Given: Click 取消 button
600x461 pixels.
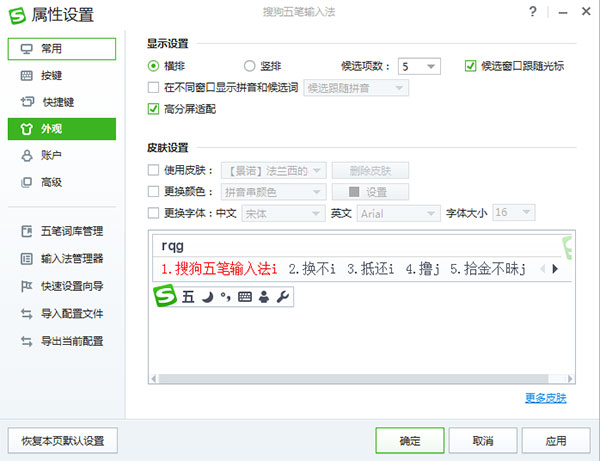Looking at the screenshot, I should click(x=483, y=441).
